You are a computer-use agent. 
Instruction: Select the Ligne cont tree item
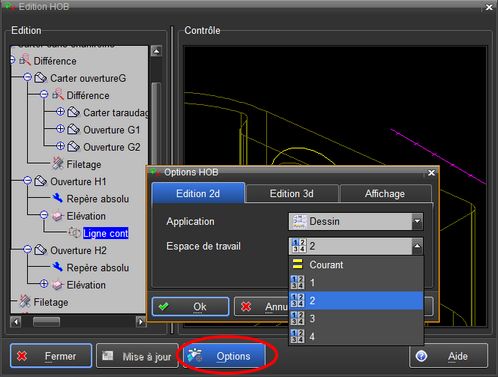pos(105,233)
